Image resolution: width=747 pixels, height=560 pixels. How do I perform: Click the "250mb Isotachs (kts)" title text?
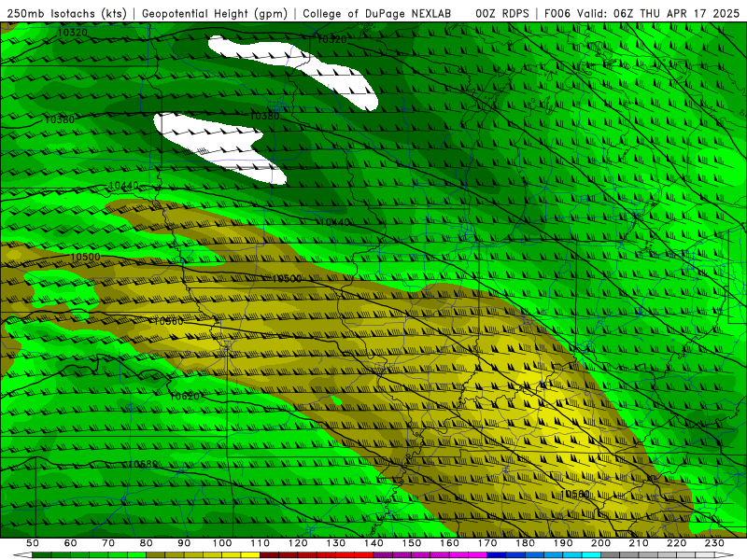66,13
